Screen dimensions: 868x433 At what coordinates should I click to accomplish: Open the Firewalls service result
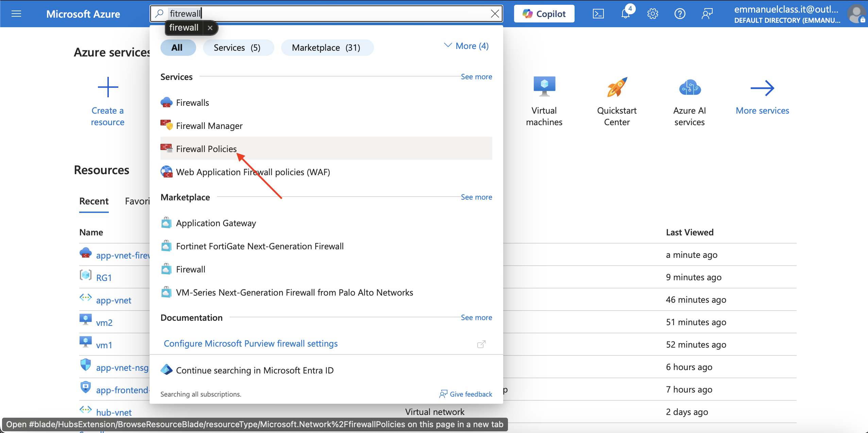[x=326, y=102]
